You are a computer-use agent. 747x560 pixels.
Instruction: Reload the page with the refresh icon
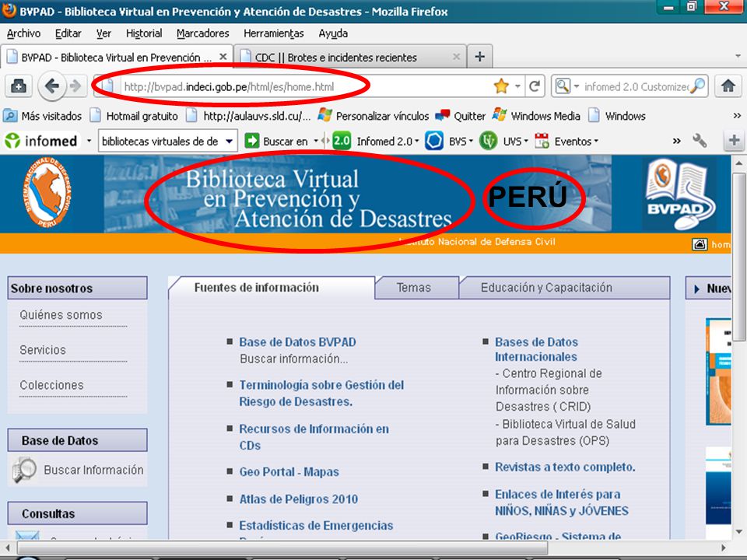click(x=535, y=86)
